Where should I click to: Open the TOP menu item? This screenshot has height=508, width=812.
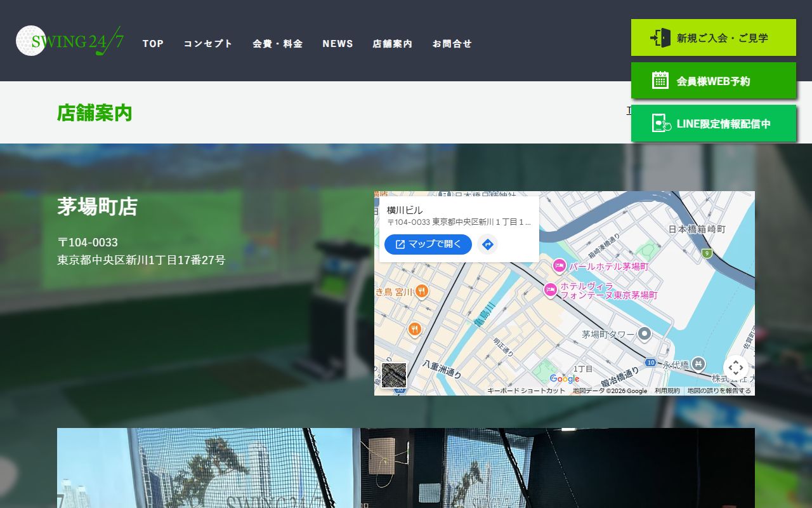[153, 44]
